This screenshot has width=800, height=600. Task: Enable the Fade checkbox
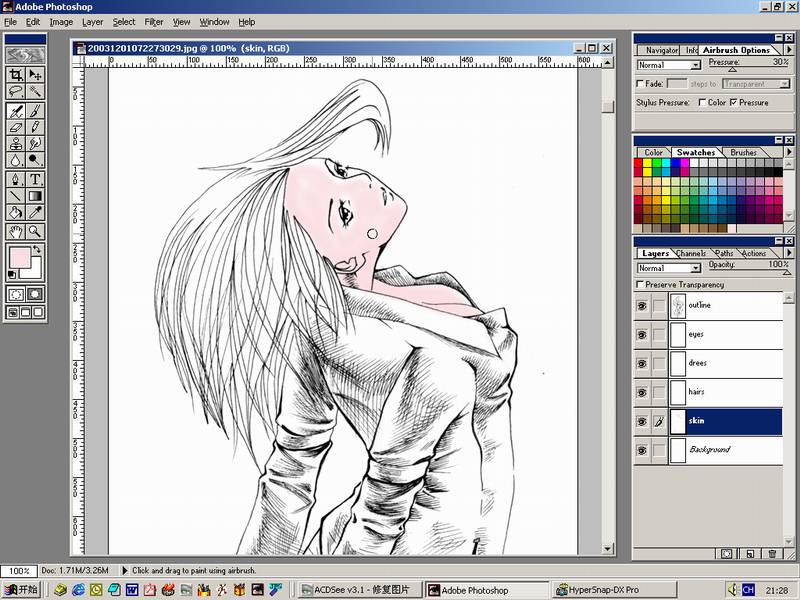640,83
